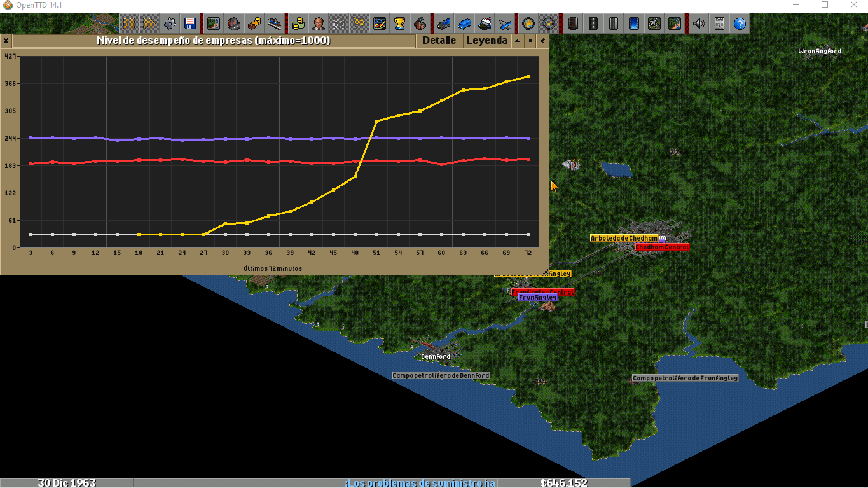
Task: Click the $646.152 money balance
Action: pos(563,483)
